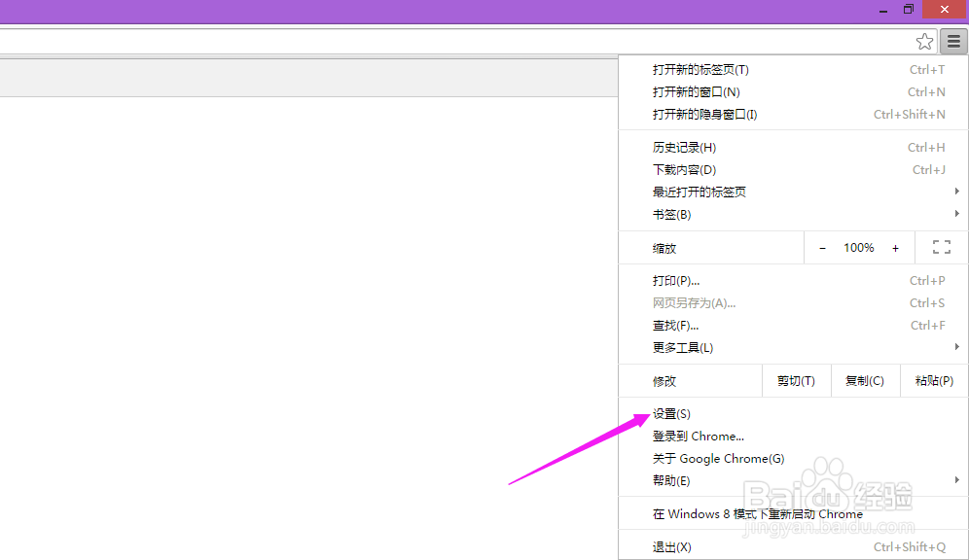Close the Chrome window

[x=945, y=10]
